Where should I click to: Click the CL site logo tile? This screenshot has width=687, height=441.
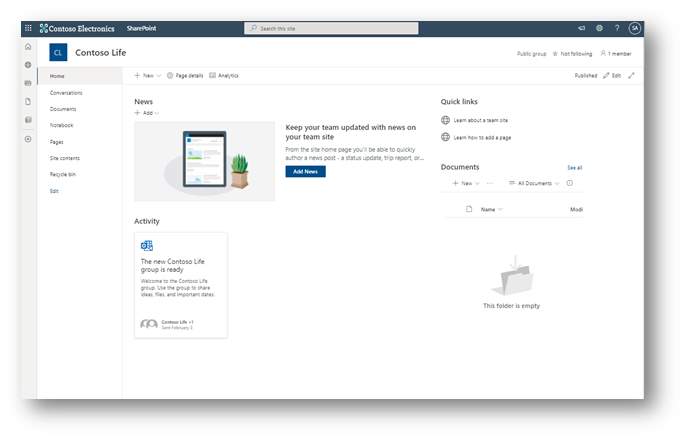pos(58,53)
